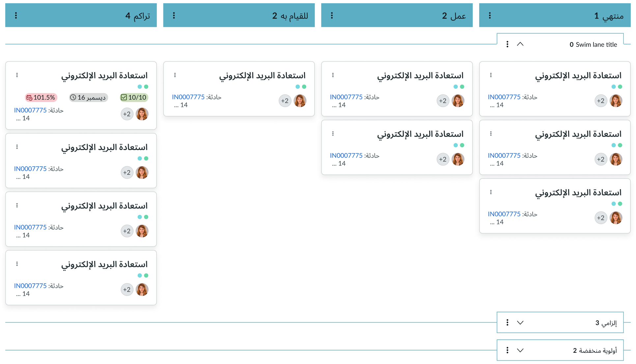Open the kebab menu on the عمل column header
This screenshot has height=364, width=636.
click(332, 15)
